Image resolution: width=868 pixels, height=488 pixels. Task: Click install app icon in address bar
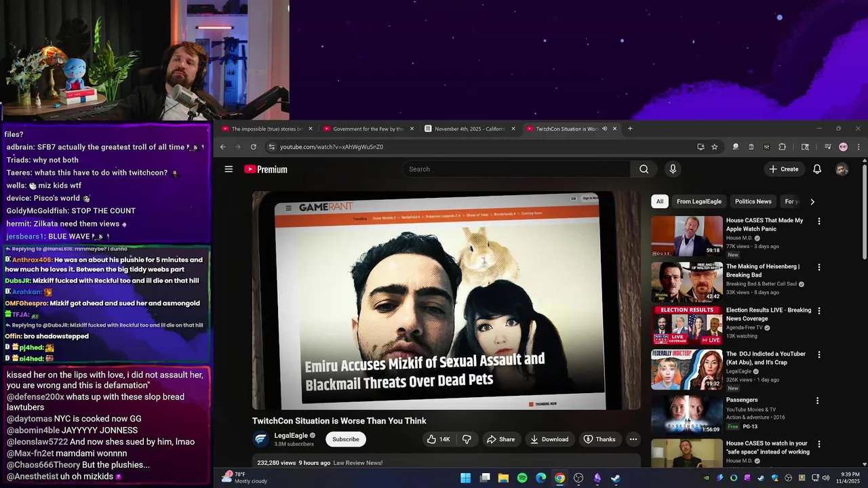pyautogui.click(x=701, y=147)
